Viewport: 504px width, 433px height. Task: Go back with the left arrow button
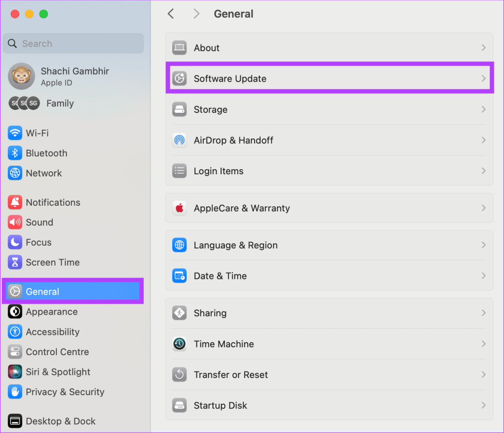pyautogui.click(x=171, y=14)
